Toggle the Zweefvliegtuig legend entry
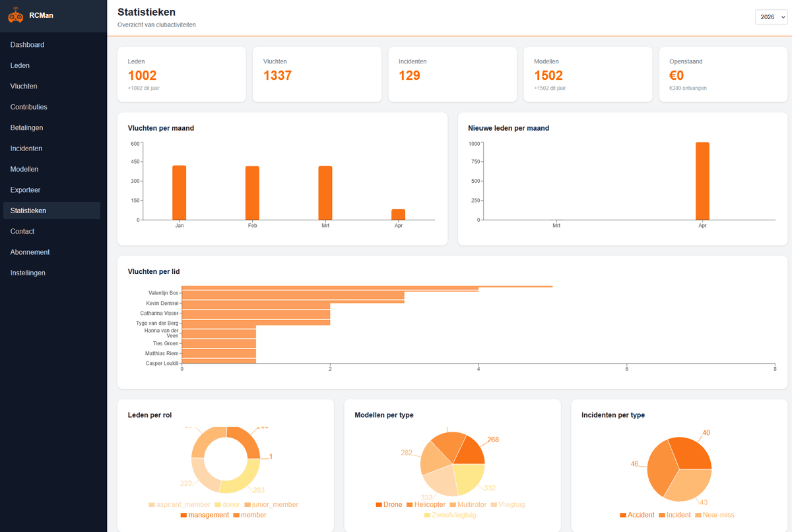 pyautogui.click(x=452, y=515)
